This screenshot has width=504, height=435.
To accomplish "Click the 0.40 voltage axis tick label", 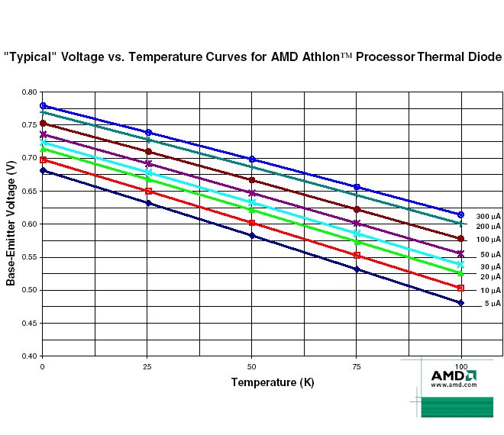I will pos(30,356).
